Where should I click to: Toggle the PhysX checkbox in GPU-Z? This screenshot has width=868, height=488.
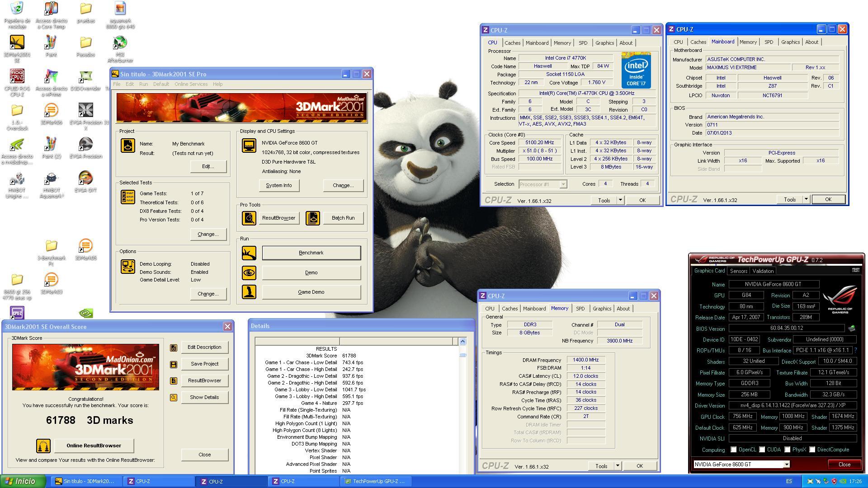click(x=788, y=450)
